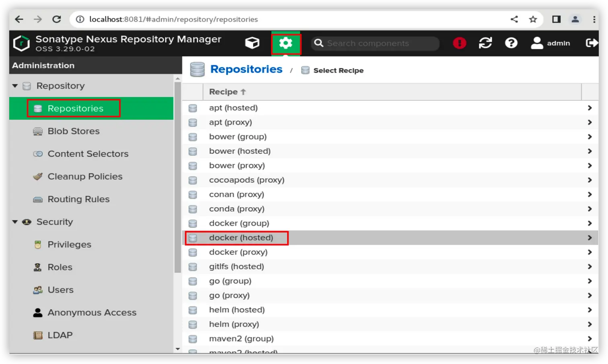Open the Browse cube icon
608x364 pixels.
252,43
